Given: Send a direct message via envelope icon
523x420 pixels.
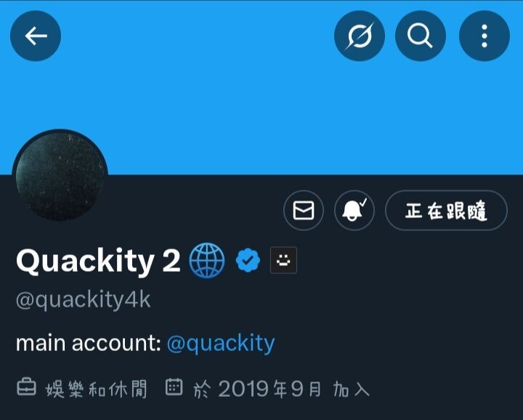Looking at the screenshot, I should [x=304, y=211].
